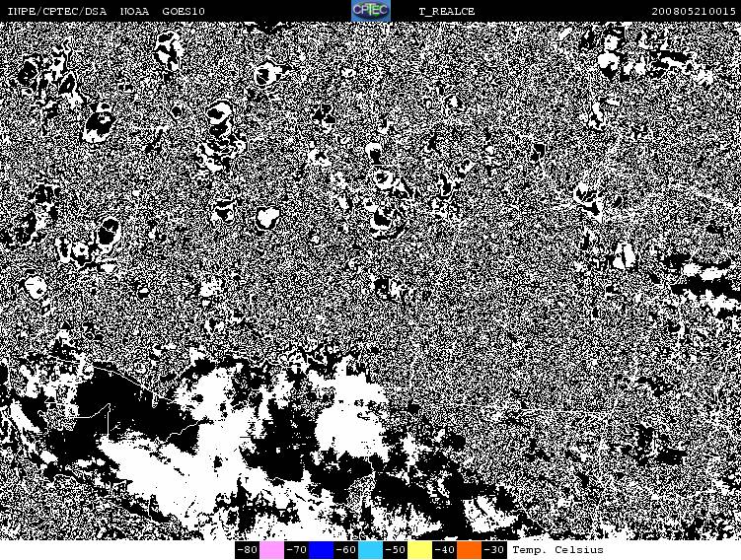
Task: Select the -30 legend value
Action: coord(493,550)
